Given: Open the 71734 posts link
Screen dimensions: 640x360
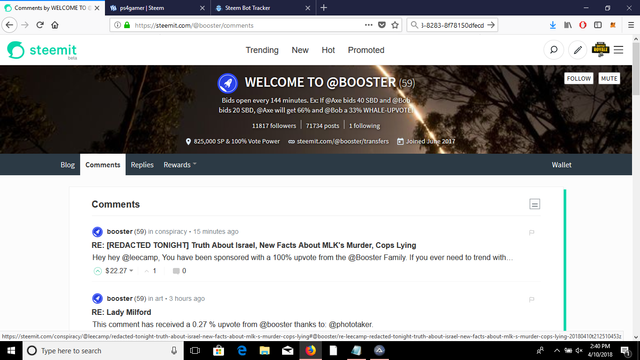Looking at the screenshot, I should tap(322, 126).
